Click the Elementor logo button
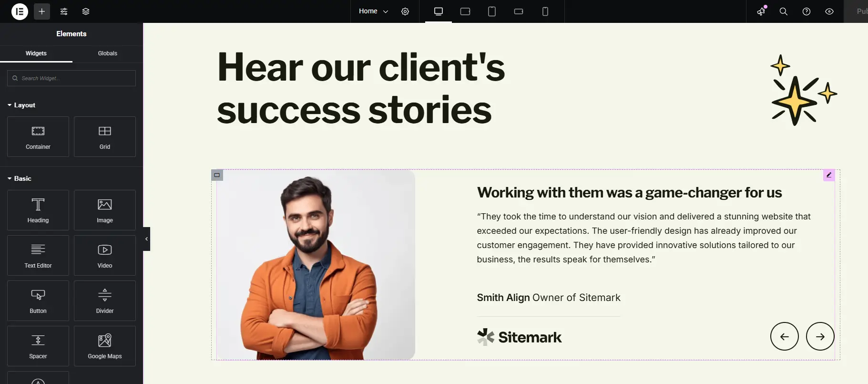This screenshot has width=868, height=384. [x=20, y=11]
